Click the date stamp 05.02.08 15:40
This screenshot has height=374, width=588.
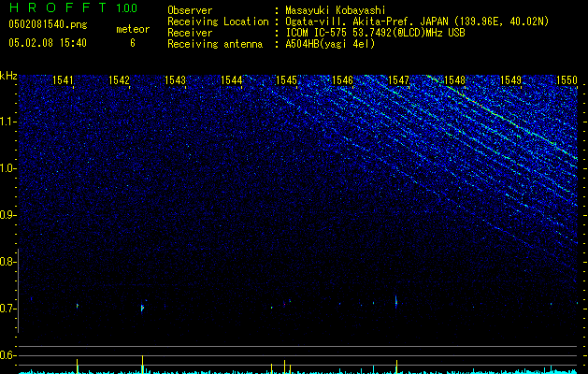(x=48, y=43)
